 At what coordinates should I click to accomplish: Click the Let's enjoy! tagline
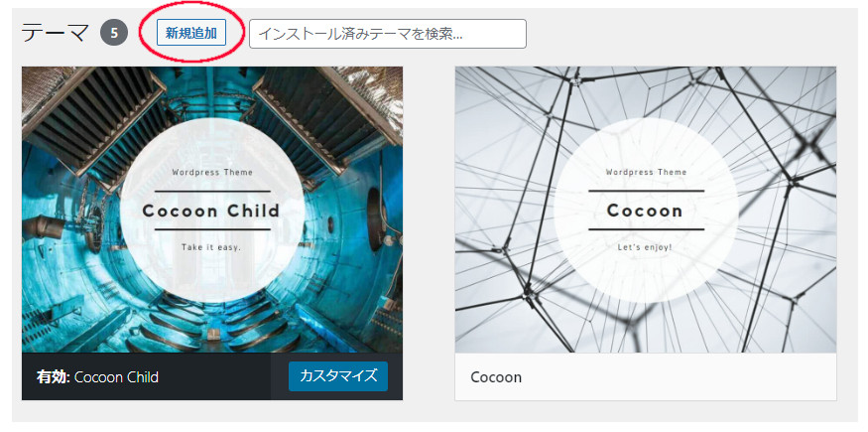[x=646, y=247]
